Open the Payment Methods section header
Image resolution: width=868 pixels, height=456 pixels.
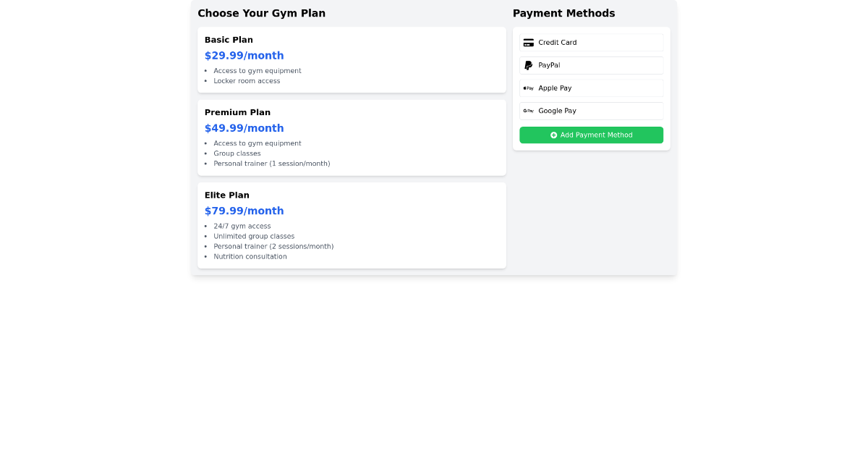pos(564,13)
